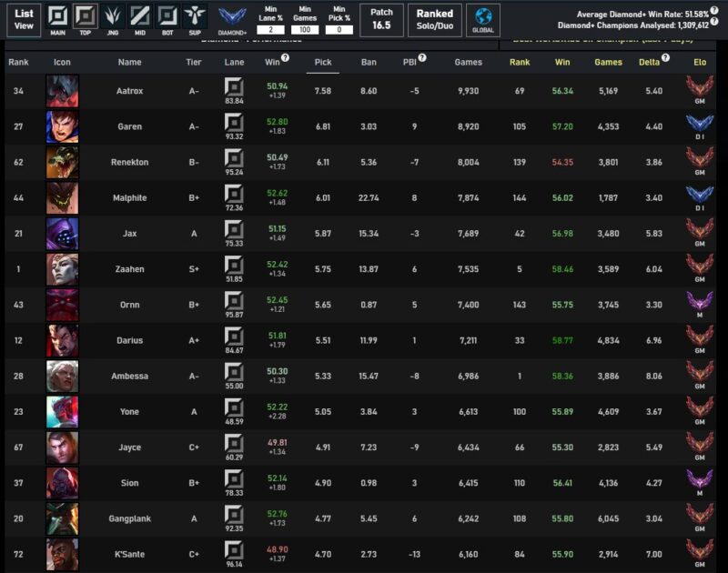Sort table by Ban column header
This screenshot has height=573, width=728.
369,62
